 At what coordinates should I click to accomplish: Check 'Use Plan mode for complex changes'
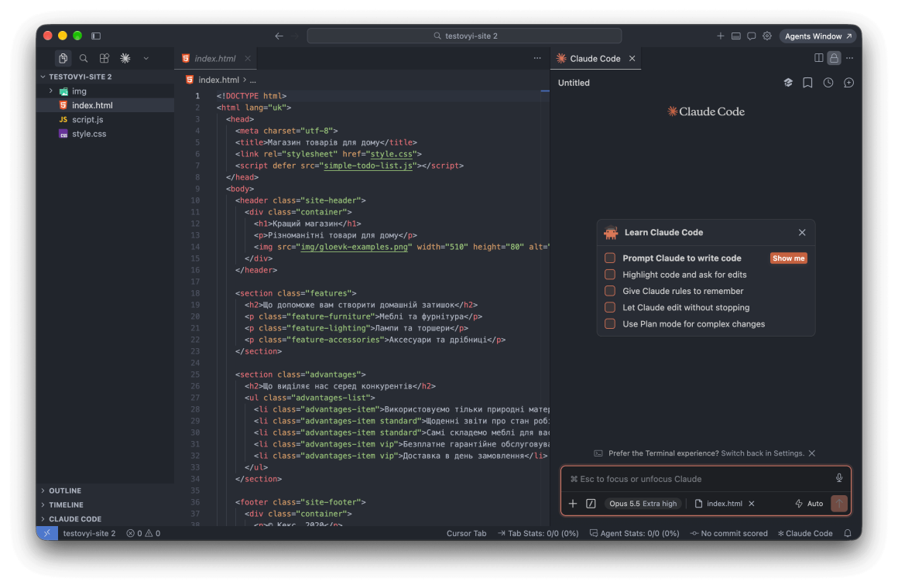[x=610, y=324]
